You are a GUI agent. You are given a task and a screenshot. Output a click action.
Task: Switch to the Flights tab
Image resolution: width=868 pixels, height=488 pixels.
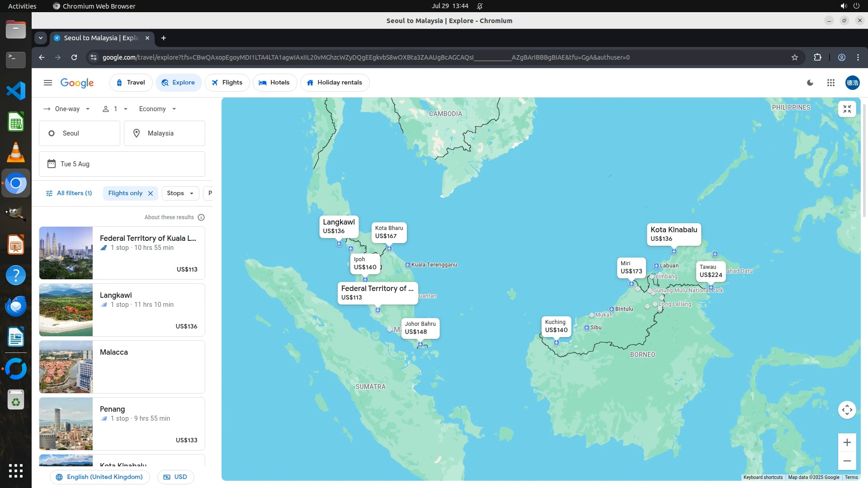(x=227, y=83)
